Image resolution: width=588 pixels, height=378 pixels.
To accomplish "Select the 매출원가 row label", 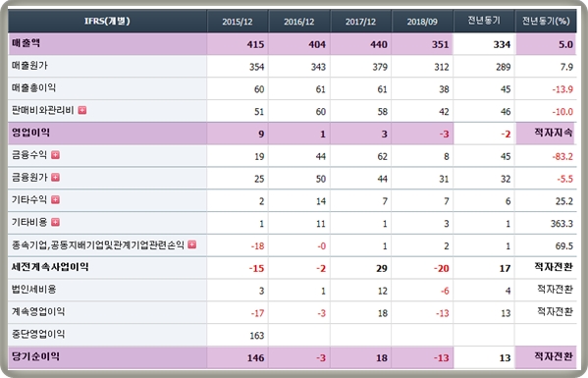I will (x=29, y=66).
